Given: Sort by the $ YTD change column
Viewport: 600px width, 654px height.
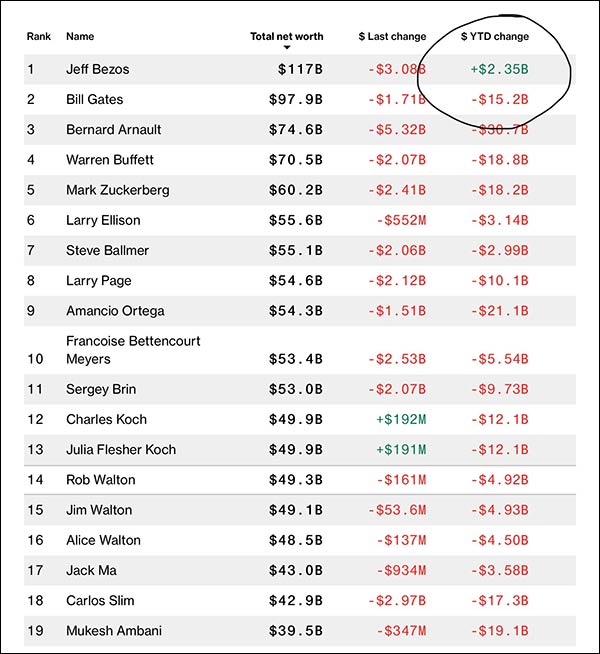Looking at the screenshot, I should click(495, 36).
